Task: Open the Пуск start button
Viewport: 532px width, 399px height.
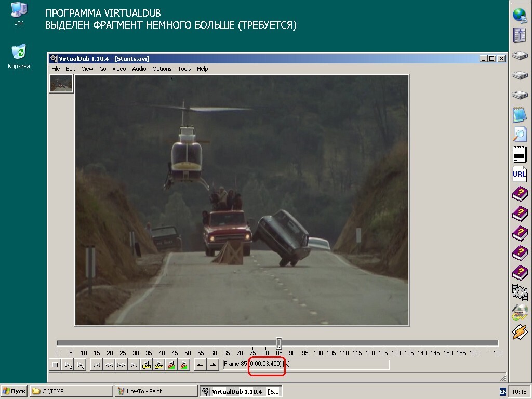Action: tap(14, 391)
